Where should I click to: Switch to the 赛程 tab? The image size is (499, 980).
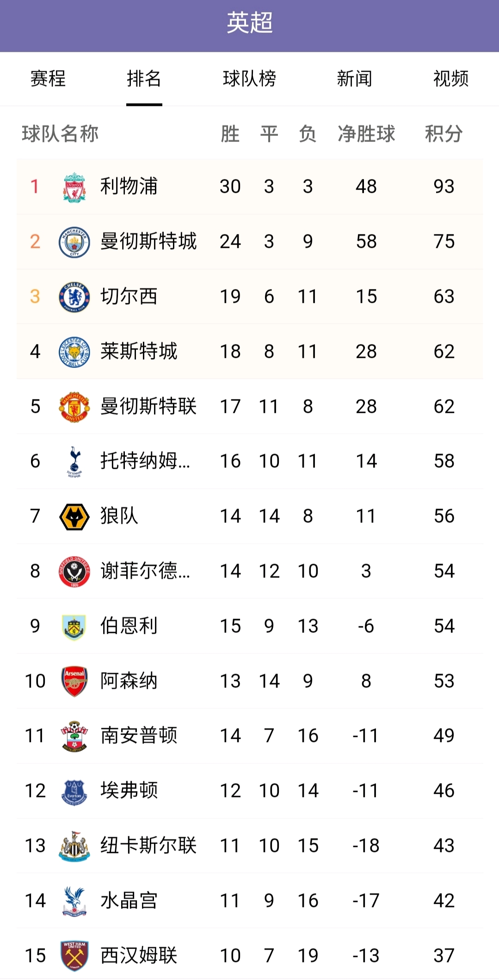[48, 79]
